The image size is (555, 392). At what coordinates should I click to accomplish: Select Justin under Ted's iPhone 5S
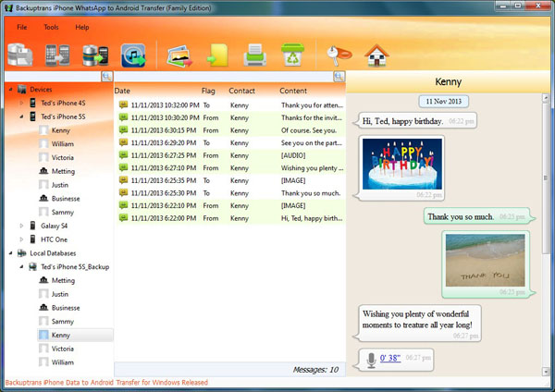tap(60, 185)
